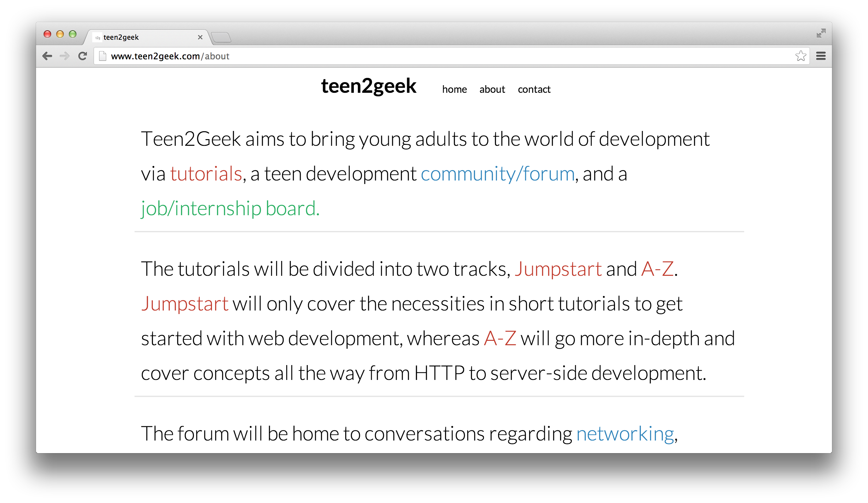The width and height of the screenshot is (868, 503).
Task: Open the home nav link
Action: click(454, 89)
